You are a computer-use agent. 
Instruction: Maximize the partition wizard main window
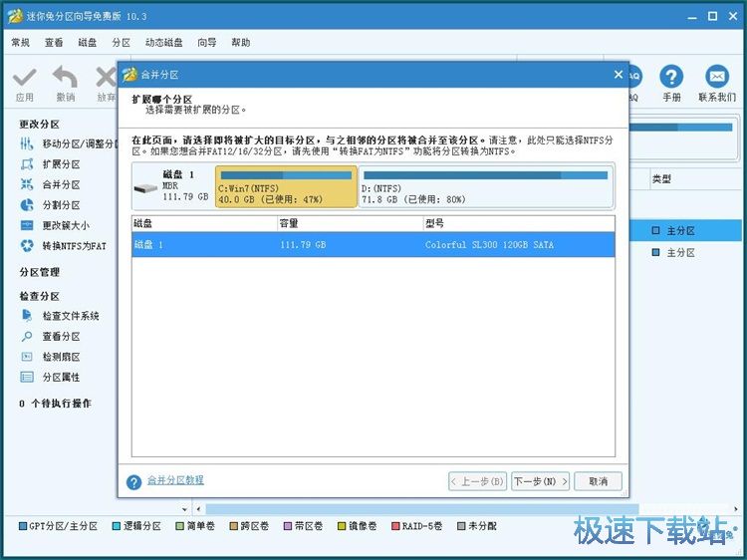[713, 17]
